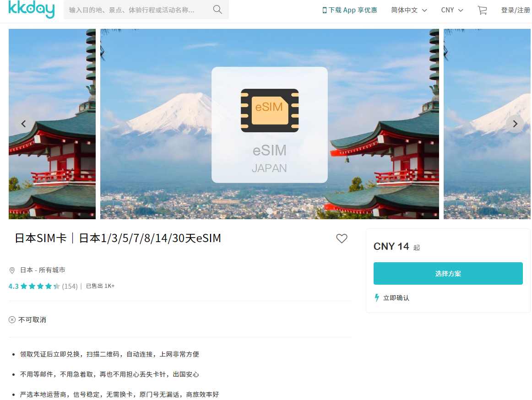This screenshot has height=400, width=532.
Task: Click inside the destination search field
Action: (137, 9)
